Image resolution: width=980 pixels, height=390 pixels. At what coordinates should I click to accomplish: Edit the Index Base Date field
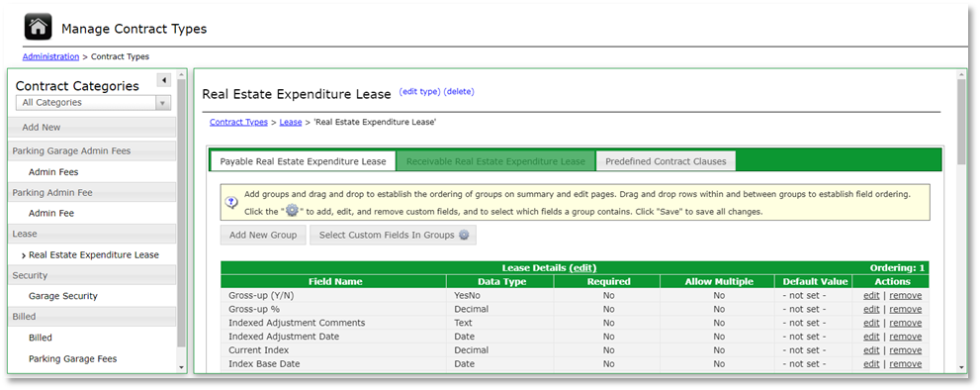point(871,363)
